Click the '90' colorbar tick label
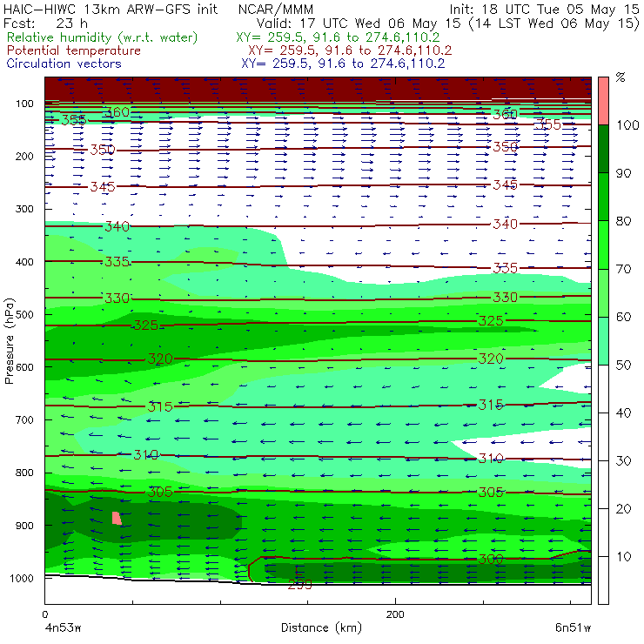The height and width of the screenshot is (644, 644). coord(623,173)
